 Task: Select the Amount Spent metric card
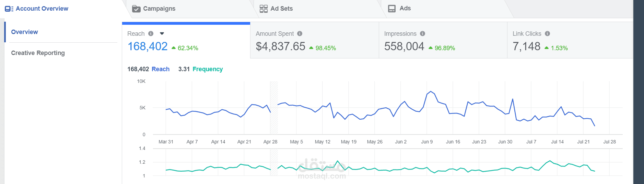pyautogui.click(x=314, y=41)
